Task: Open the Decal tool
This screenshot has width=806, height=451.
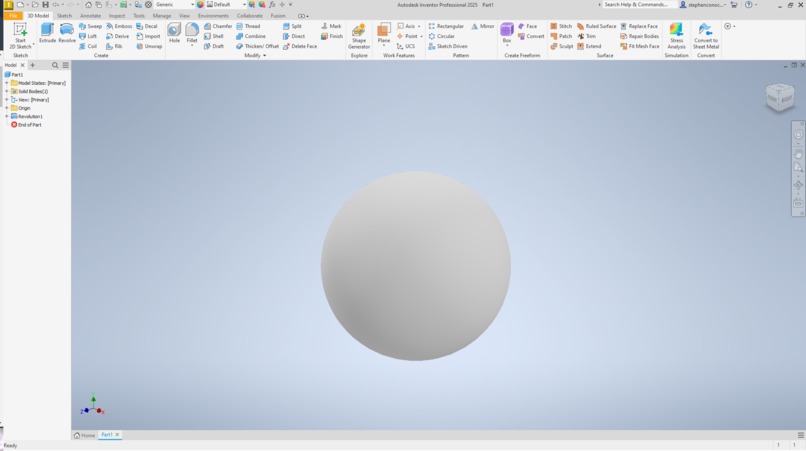Action: 147,26
